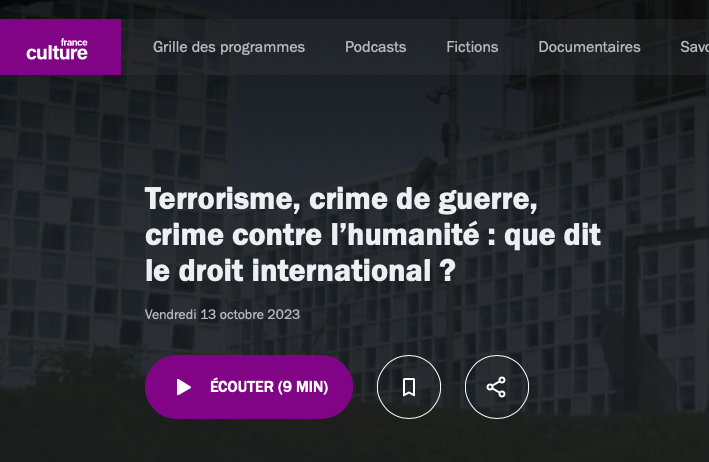
Task: Go to the Podcasts section
Action: [375, 47]
